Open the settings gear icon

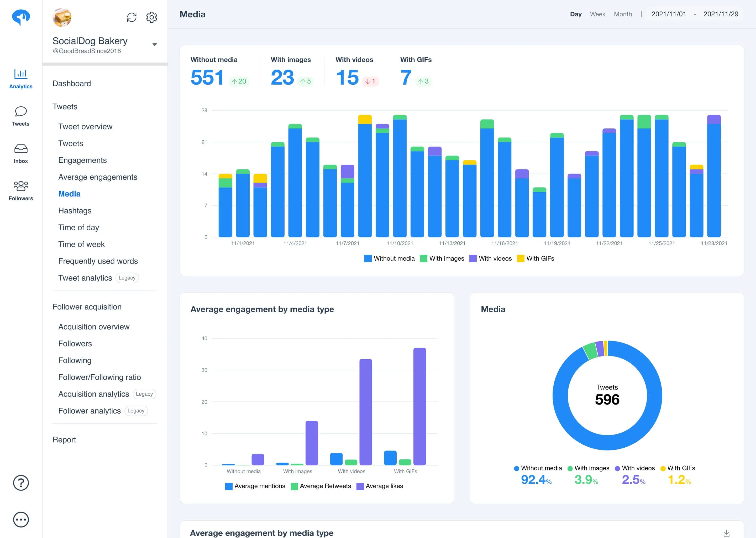tap(152, 17)
